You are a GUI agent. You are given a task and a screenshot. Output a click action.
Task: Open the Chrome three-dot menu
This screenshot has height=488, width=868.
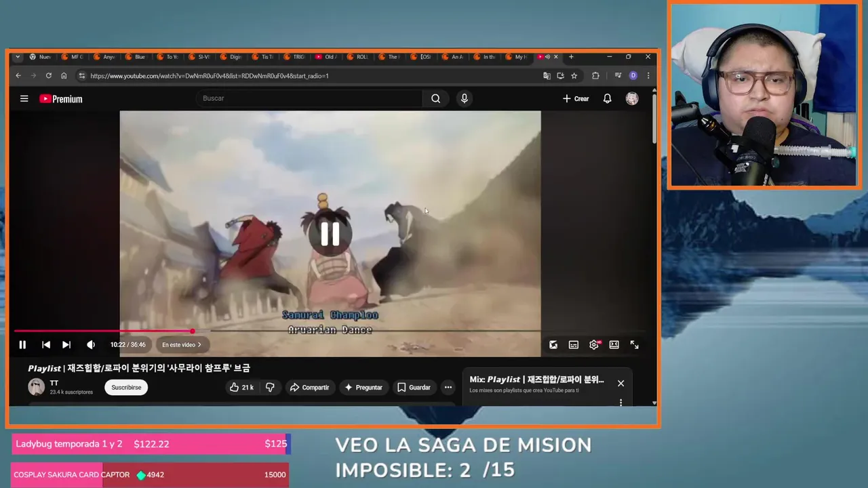648,76
